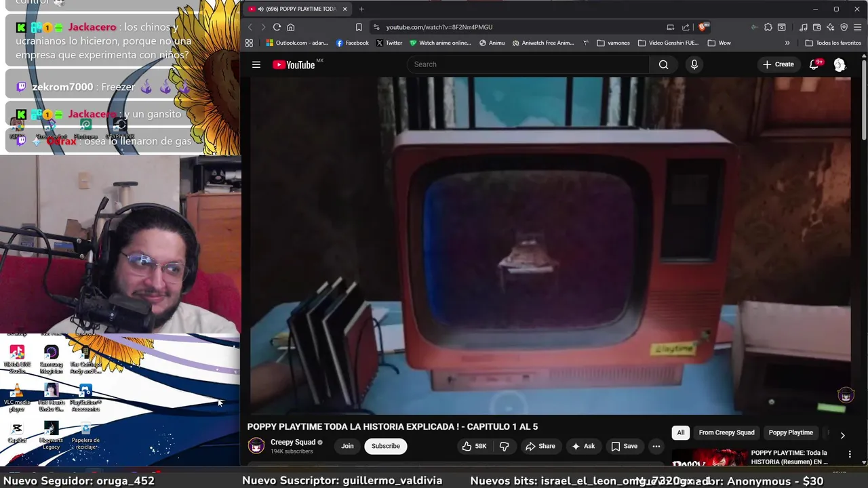Open YouTube guide hamburger menu

tap(256, 64)
